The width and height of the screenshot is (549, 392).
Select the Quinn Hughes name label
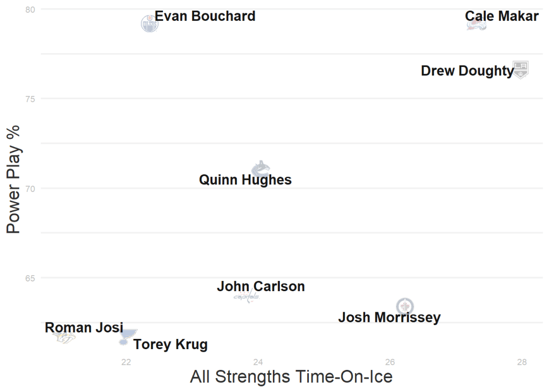point(245,180)
